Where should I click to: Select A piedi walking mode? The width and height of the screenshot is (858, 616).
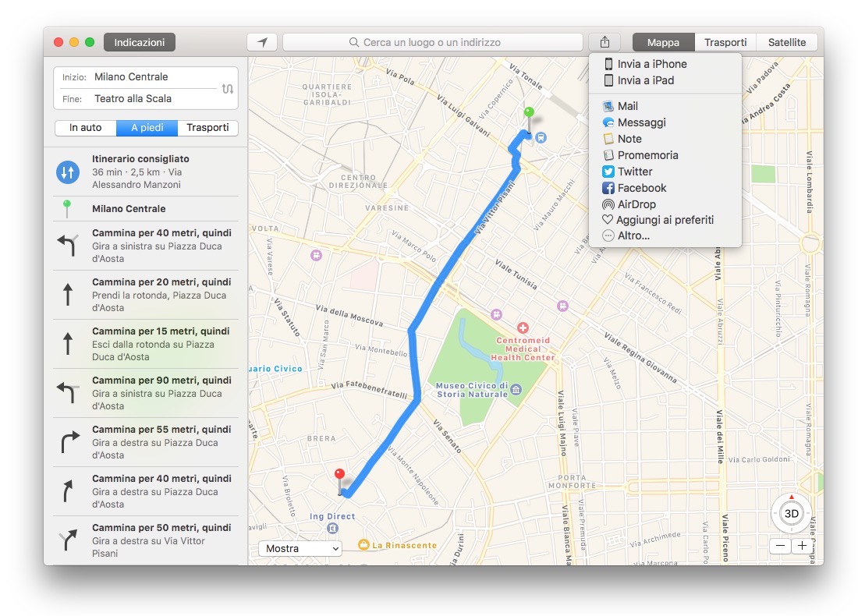147,127
